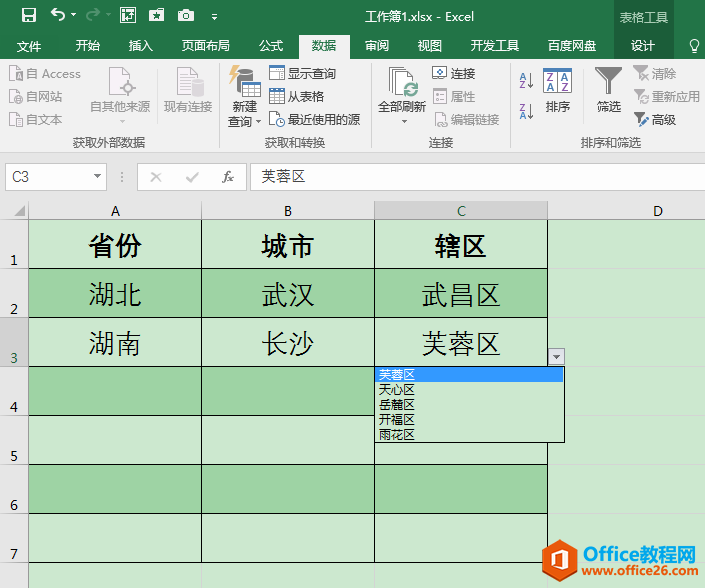Toggle the 筛选 filter funnel
Viewport: 705px width, 588px height.
pos(608,90)
